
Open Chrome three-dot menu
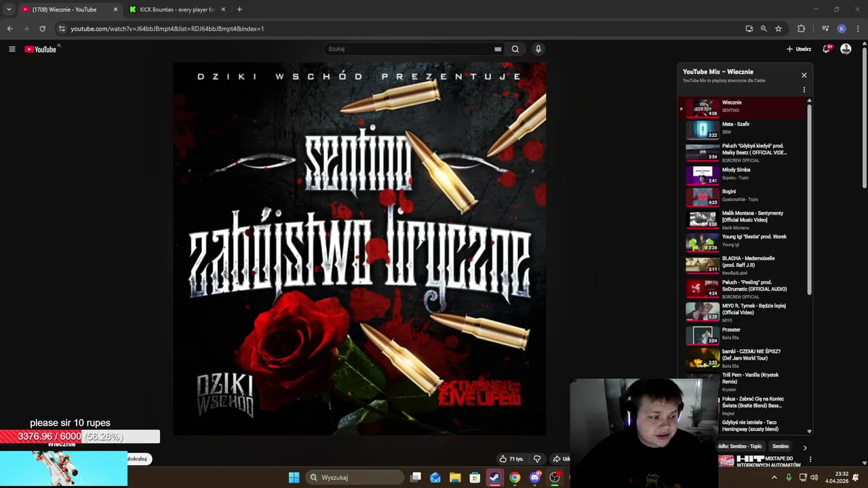859,28
